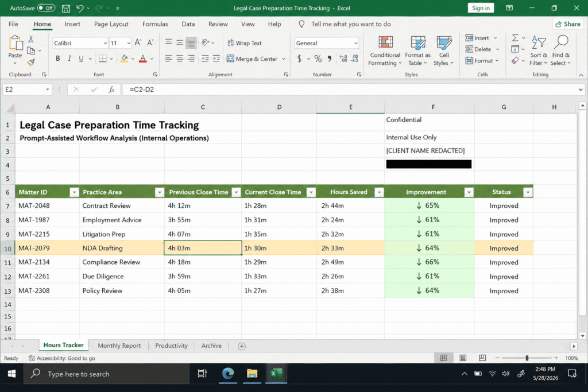The width and height of the screenshot is (588, 392).
Task: Open the Status filter dropdown
Action: pyautogui.click(x=528, y=192)
